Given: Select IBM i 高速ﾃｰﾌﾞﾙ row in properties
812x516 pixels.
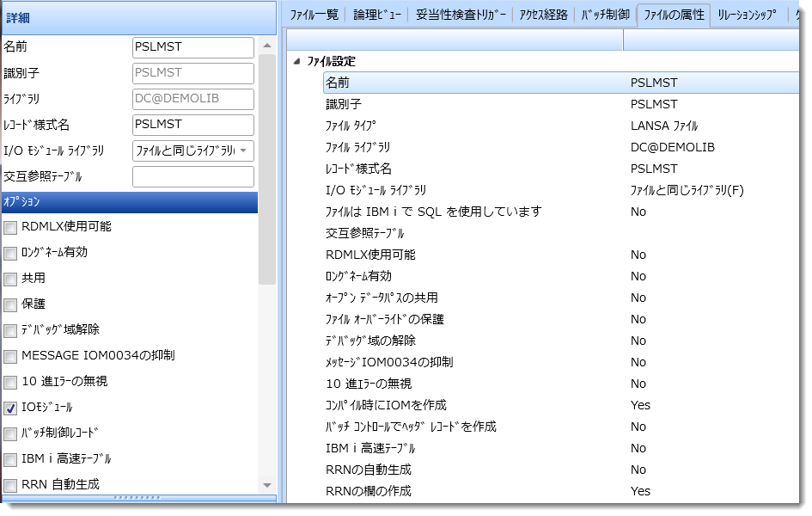Looking at the screenshot, I should 561,448.
